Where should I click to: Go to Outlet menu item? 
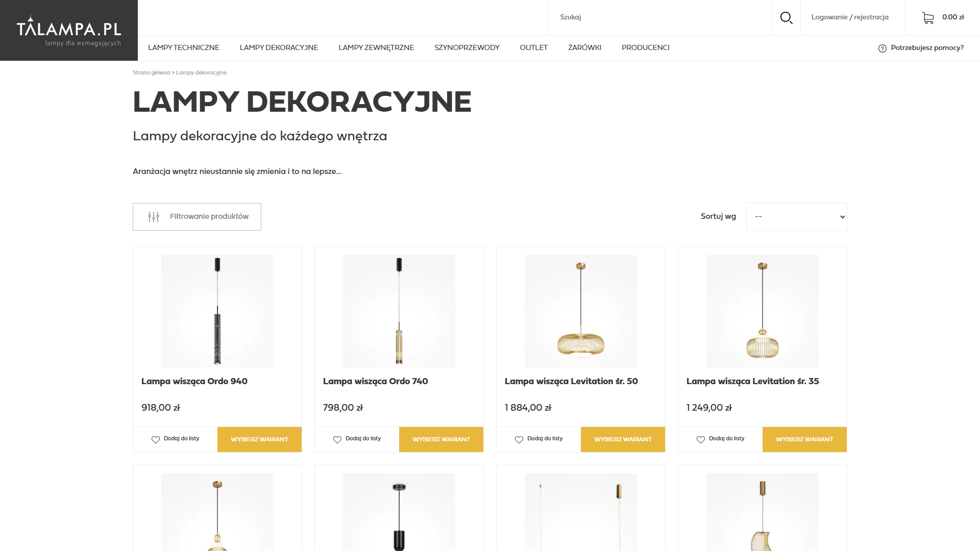(x=533, y=47)
